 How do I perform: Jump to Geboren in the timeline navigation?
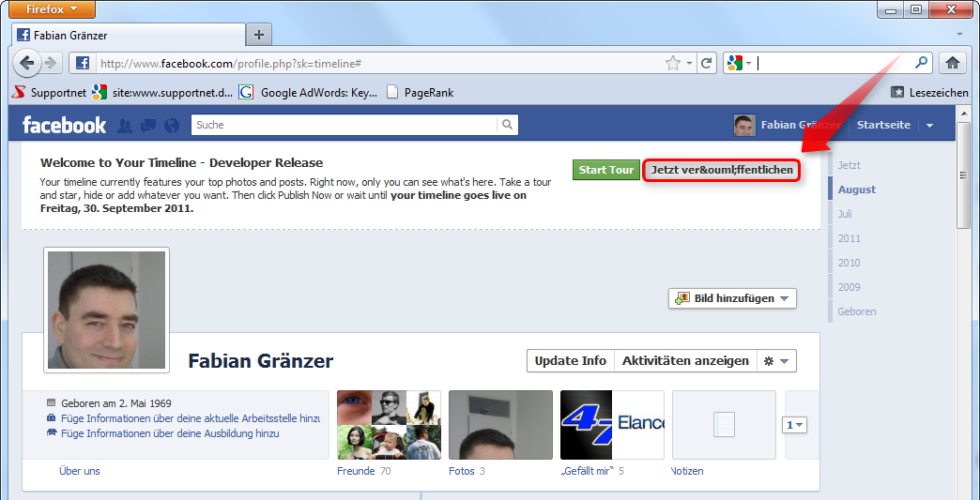coord(857,311)
